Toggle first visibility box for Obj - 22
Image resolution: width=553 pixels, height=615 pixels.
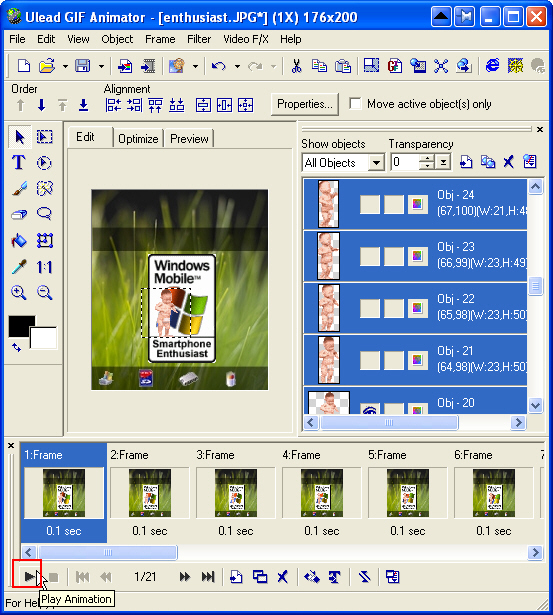[x=370, y=308]
